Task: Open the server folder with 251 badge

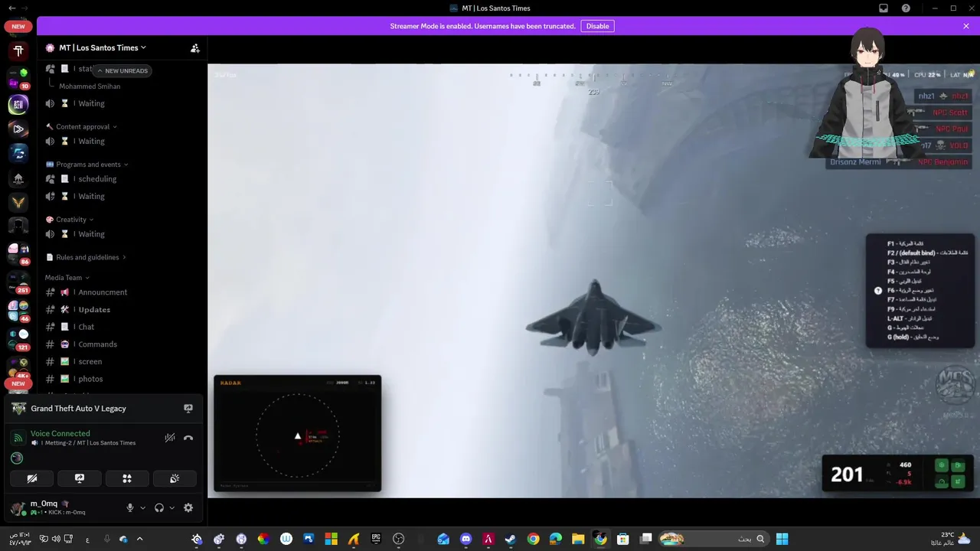Action: point(18,282)
